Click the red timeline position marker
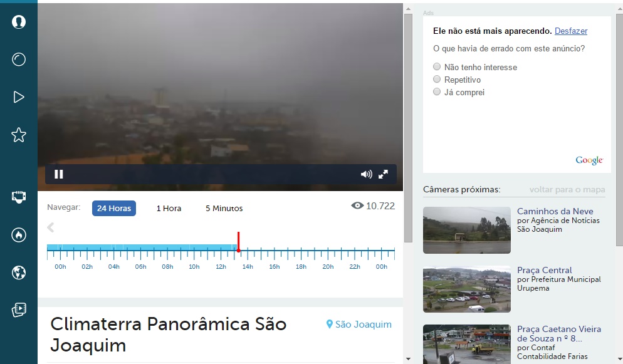This screenshot has height=364, width=623. [238, 242]
